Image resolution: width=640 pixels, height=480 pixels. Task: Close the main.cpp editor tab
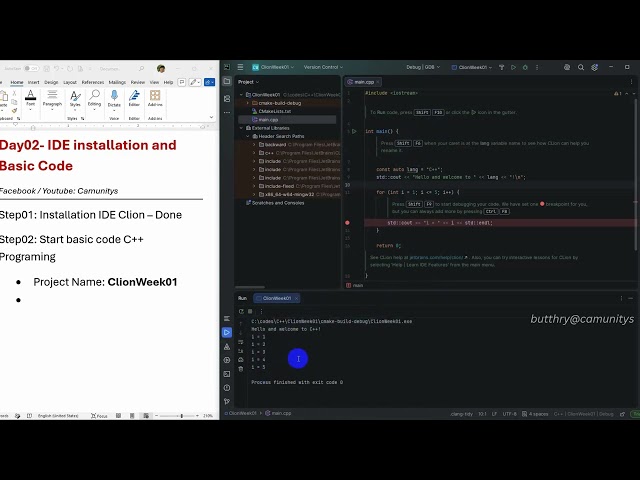378,82
